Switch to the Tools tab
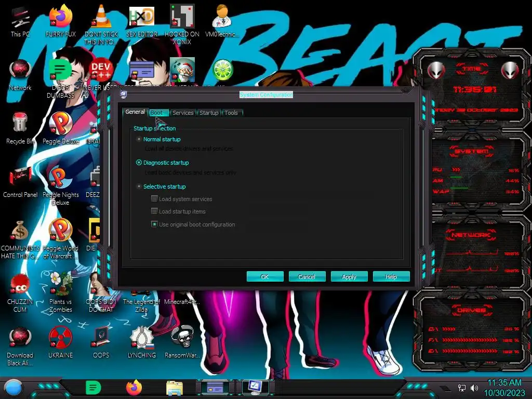Screen dimensions: 532x399 point(231,113)
